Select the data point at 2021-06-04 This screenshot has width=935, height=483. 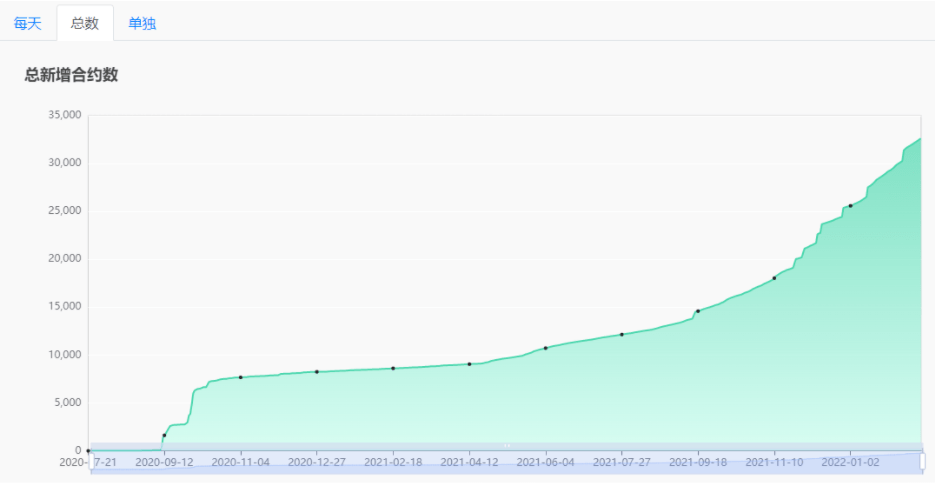[x=546, y=348]
